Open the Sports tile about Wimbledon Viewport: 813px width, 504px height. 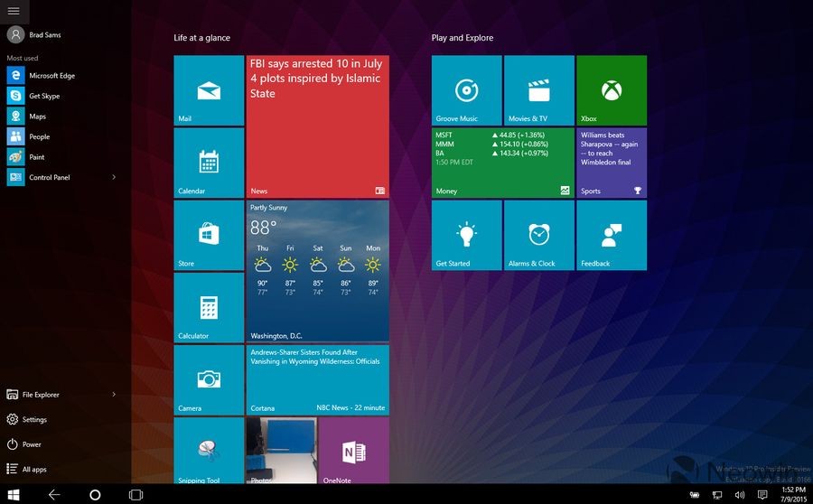(612, 163)
